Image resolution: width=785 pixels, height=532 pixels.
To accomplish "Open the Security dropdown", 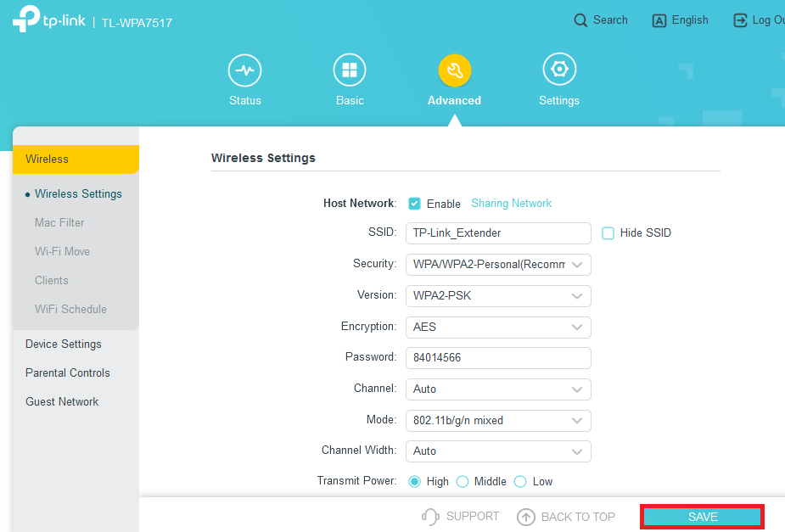I will [498, 264].
